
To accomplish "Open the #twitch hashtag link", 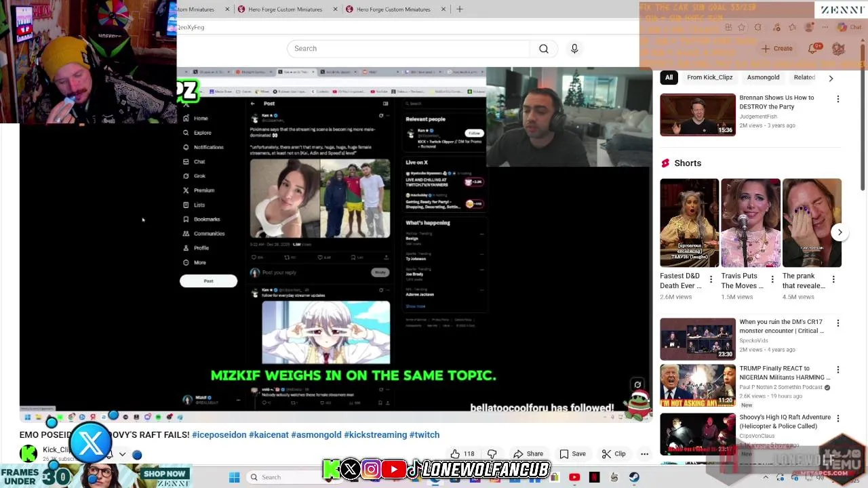I will (425, 434).
